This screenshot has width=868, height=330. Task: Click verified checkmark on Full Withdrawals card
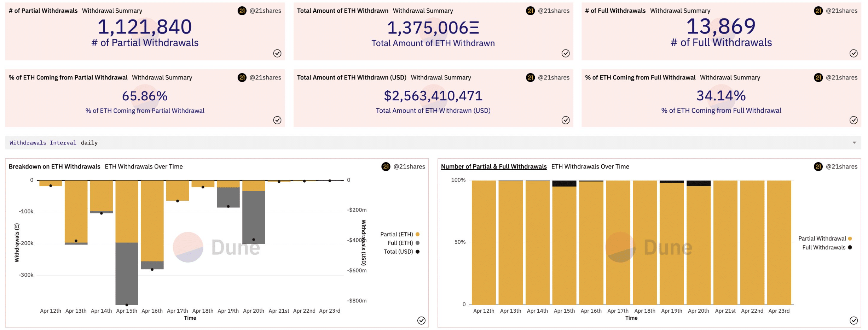tap(853, 53)
